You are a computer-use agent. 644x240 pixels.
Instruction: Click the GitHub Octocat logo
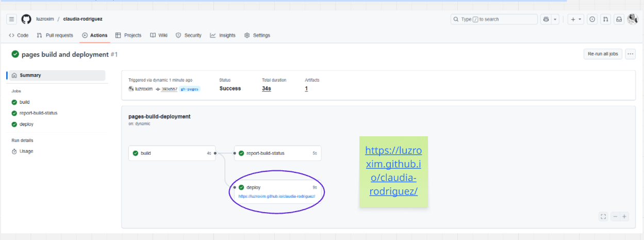26,19
